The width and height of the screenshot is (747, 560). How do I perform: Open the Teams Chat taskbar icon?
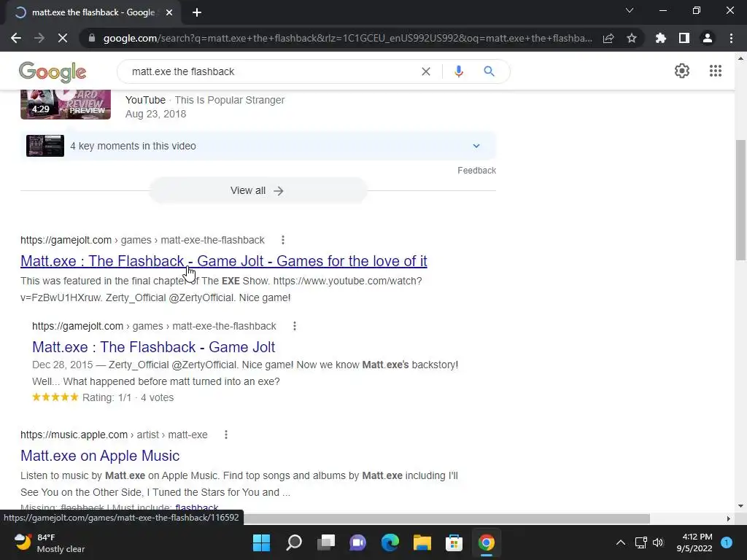point(357,542)
